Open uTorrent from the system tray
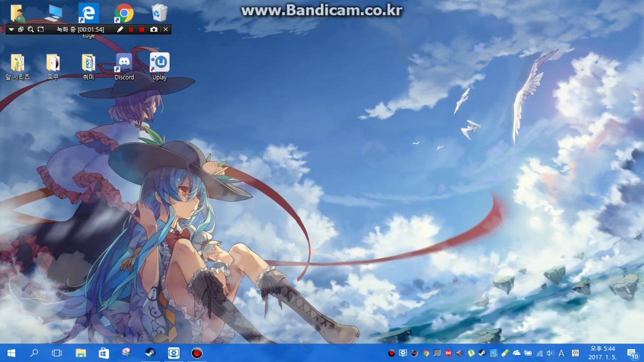 (x=471, y=353)
